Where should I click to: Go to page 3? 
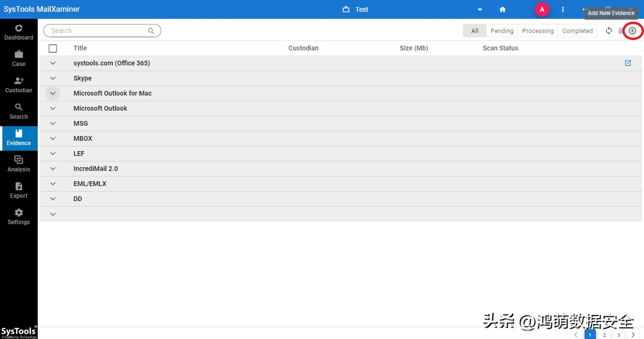tap(619, 334)
